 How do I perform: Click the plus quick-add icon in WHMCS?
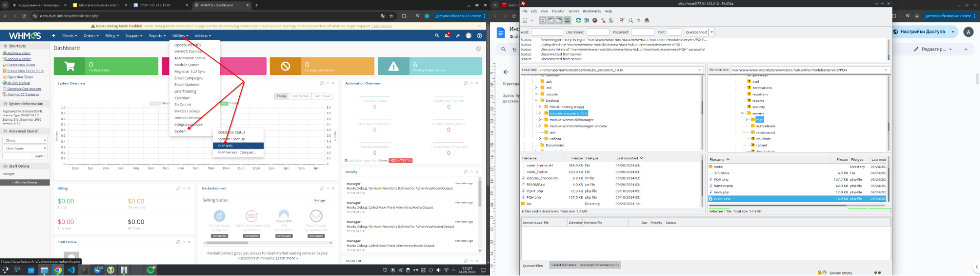53,35
